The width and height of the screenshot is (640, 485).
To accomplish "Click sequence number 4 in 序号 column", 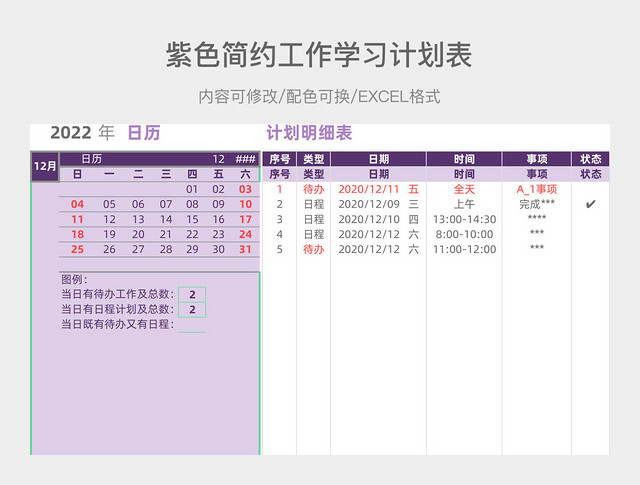I will tap(279, 235).
